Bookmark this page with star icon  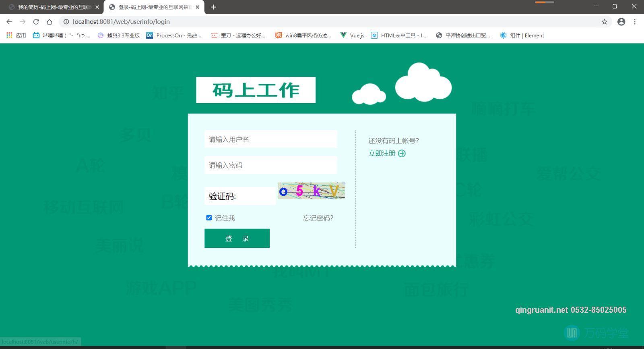click(x=604, y=22)
